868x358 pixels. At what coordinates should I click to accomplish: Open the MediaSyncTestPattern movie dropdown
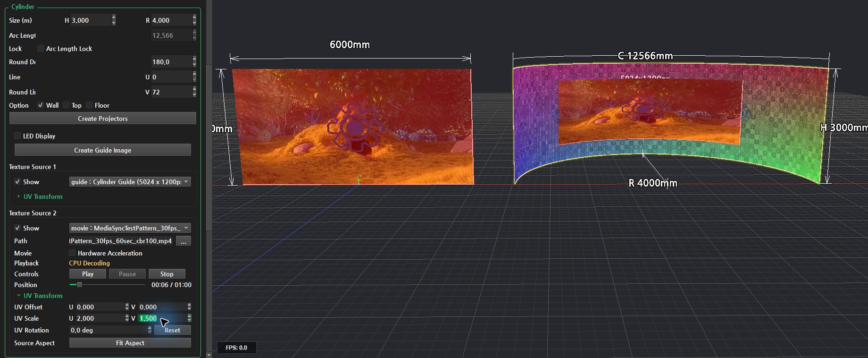pyautogui.click(x=130, y=228)
